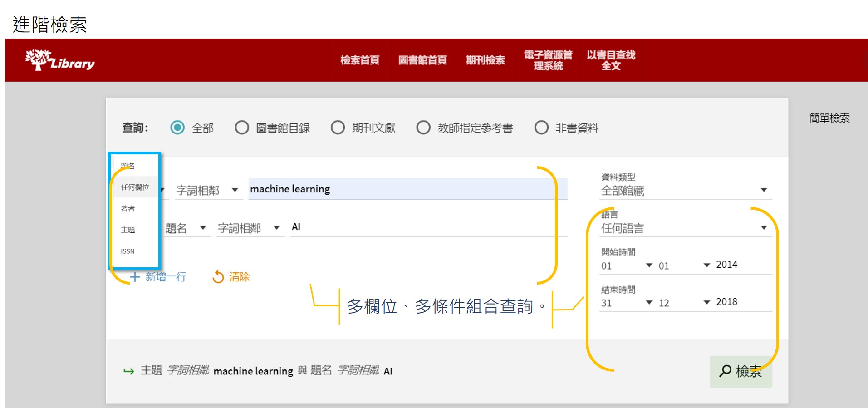Select the 全部 radio button

coord(177,128)
